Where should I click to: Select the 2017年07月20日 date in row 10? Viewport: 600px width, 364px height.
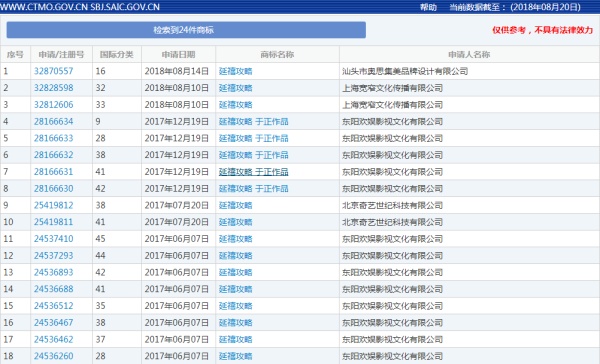click(x=177, y=222)
